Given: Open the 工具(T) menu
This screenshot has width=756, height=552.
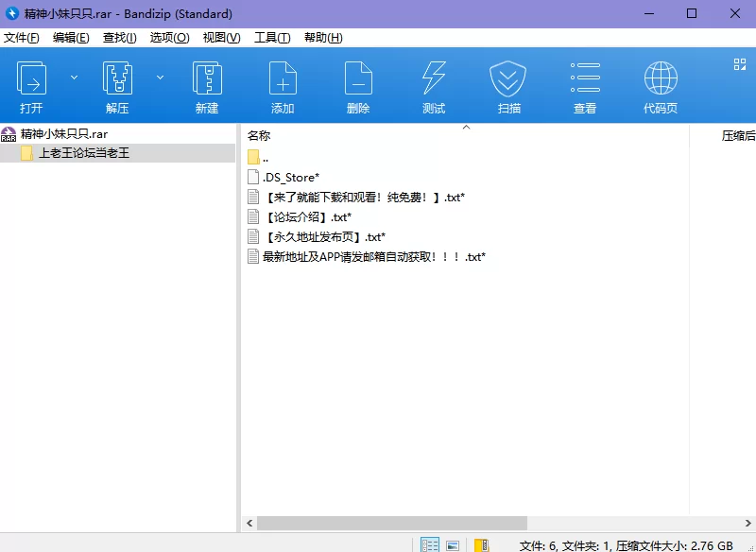Looking at the screenshot, I should (272, 38).
